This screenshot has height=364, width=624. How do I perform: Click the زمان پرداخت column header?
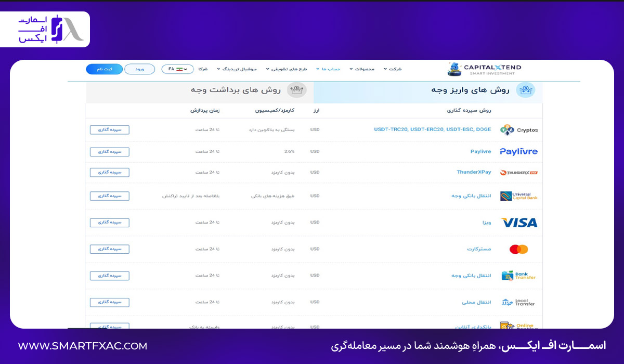click(204, 110)
